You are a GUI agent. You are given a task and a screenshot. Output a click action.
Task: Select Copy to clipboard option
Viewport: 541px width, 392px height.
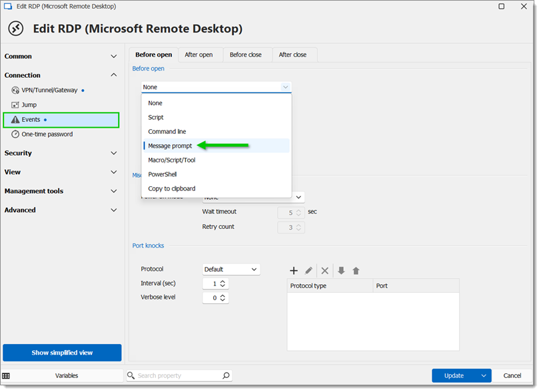tap(217, 188)
